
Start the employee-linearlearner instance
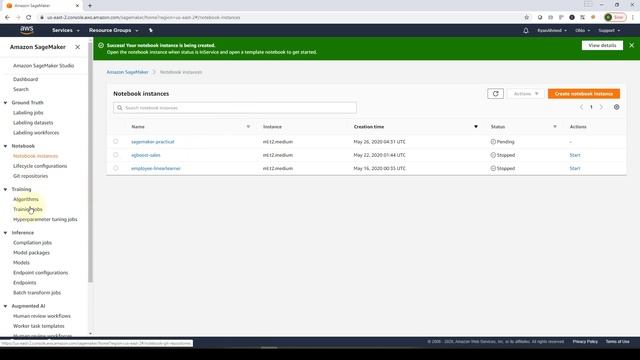pos(575,168)
